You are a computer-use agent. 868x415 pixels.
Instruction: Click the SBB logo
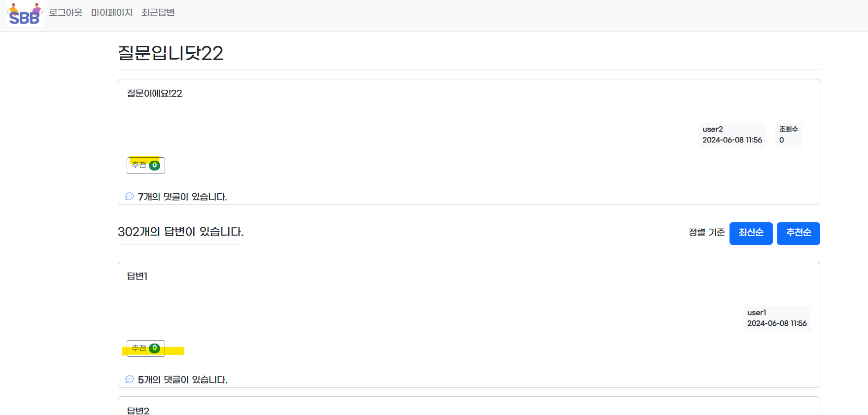click(x=25, y=14)
